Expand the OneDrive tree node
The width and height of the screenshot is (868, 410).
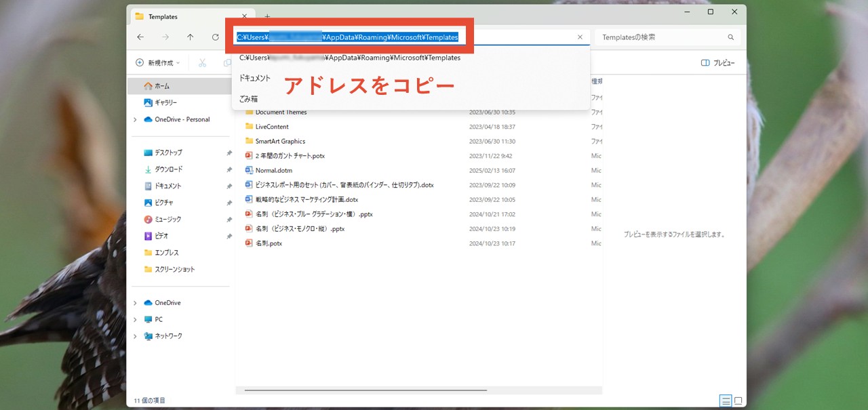(x=135, y=303)
